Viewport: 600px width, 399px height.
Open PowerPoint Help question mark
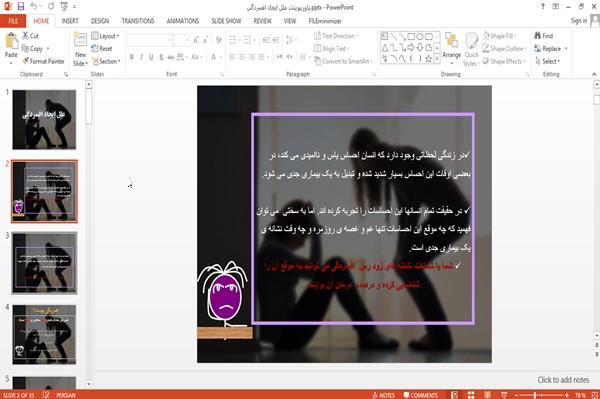tap(543, 7)
